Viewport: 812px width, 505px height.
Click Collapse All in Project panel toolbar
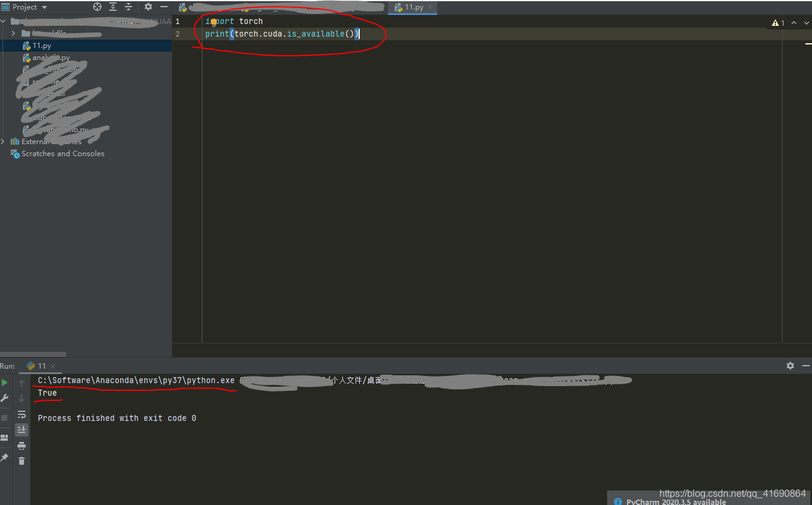click(128, 7)
